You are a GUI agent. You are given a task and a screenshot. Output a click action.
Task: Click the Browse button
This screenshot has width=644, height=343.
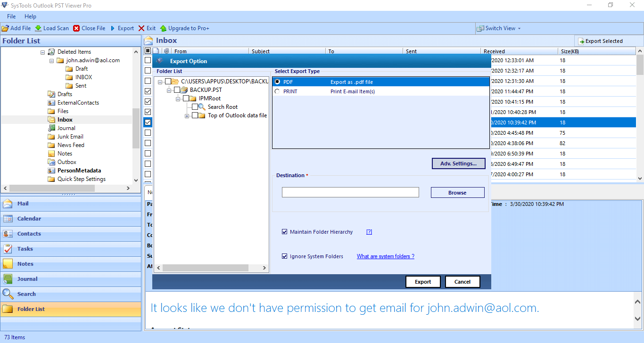click(x=457, y=193)
